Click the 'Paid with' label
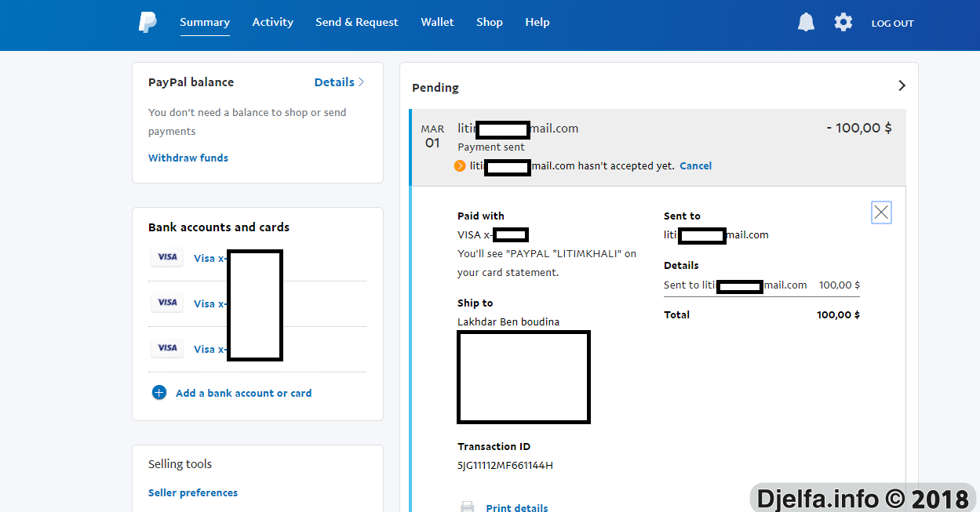This screenshot has height=512, width=980. click(x=481, y=216)
